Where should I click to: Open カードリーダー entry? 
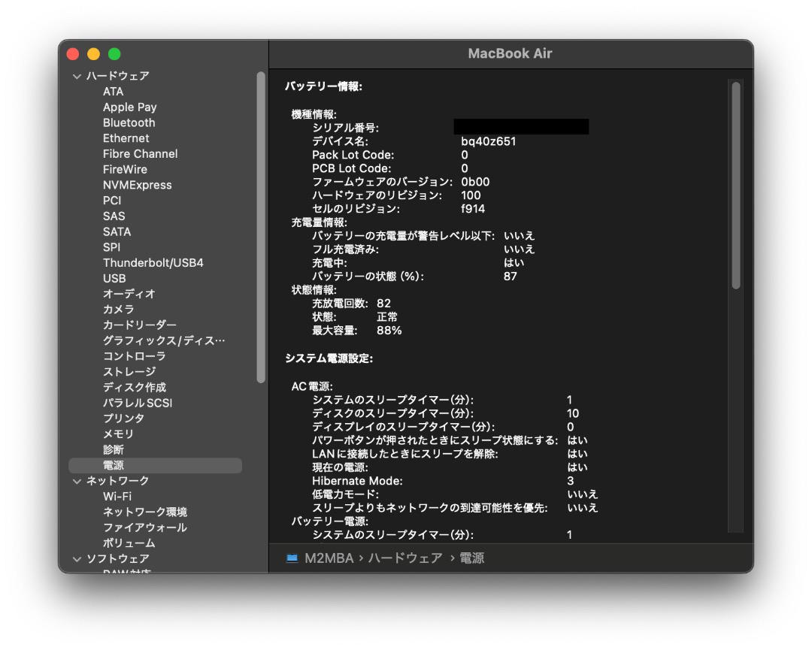point(139,325)
